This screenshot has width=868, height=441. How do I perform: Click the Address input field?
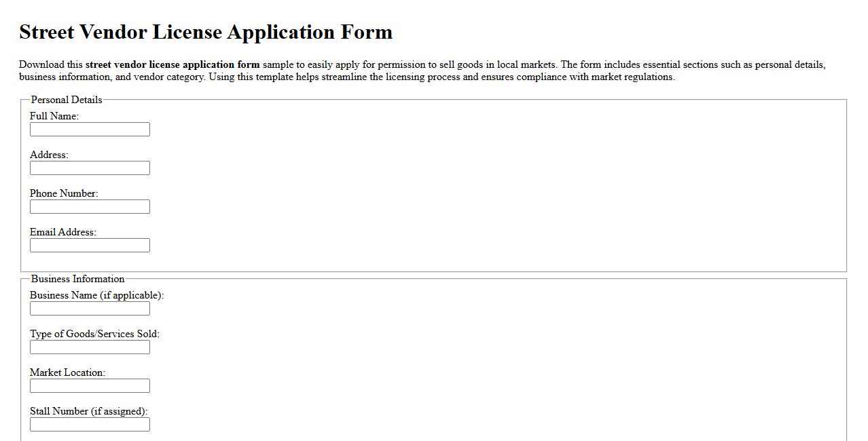(x=89, y=168)
